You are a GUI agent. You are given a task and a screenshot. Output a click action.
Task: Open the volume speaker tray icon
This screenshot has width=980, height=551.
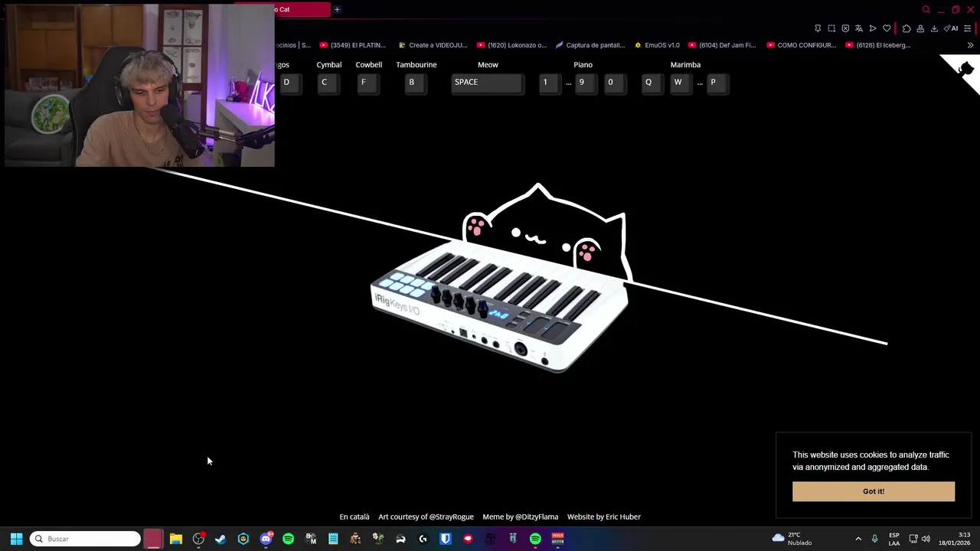click(x=926, y=539)
